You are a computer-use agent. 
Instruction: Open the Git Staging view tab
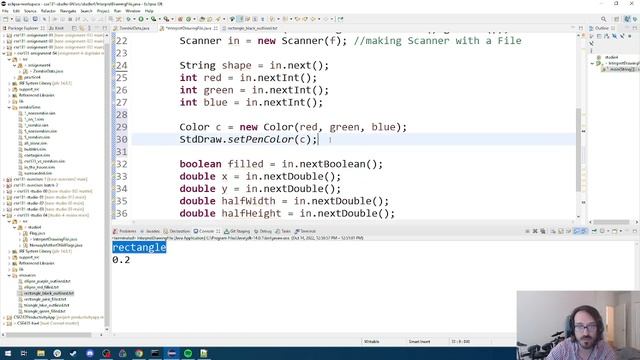click(237, 231)
